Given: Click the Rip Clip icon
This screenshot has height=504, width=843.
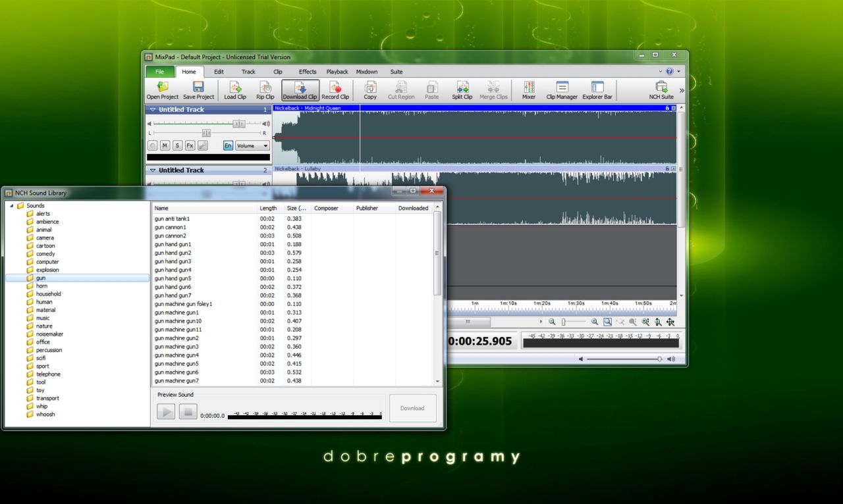Looking at the screenshot, I should click(265, 87).
